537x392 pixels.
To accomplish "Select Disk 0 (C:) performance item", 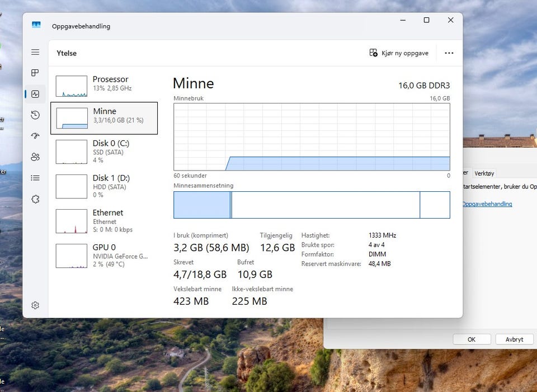I will tap(104, 152).
